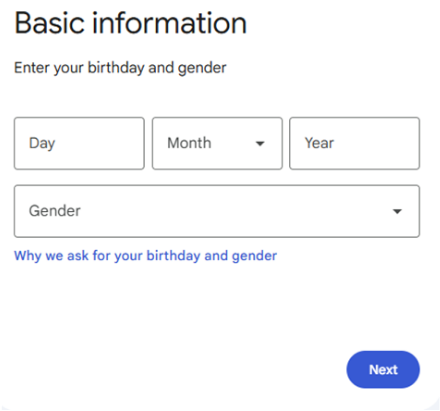
Task: Choose birth month via Month combo box
Action: pos(217,143)
